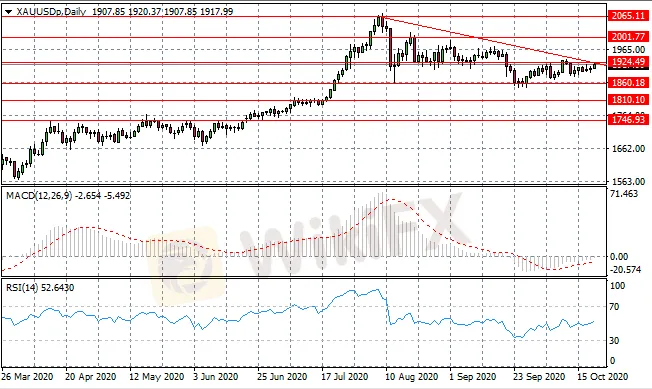Click the 20 Apr 2020 date label

[91, 377]
